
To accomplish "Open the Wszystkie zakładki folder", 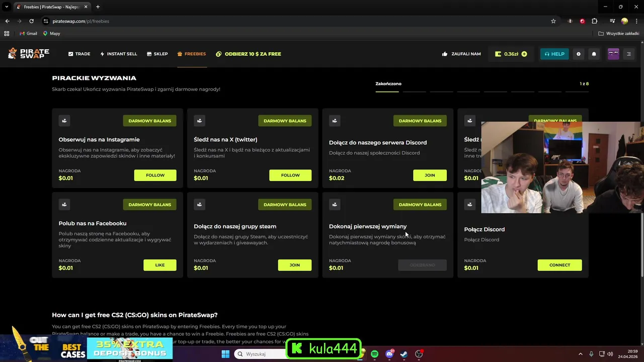I will pyautogui.click(x=619, y=33).
